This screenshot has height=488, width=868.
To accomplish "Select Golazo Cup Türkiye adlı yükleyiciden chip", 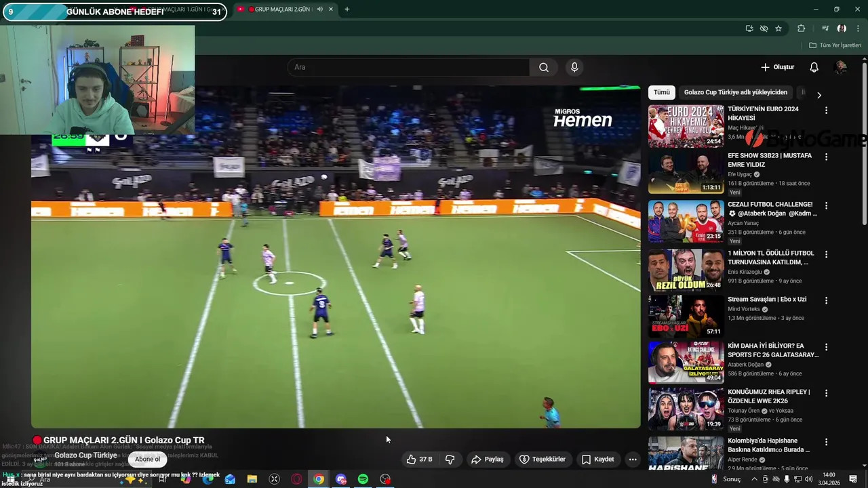I will (x=736, y=92).
